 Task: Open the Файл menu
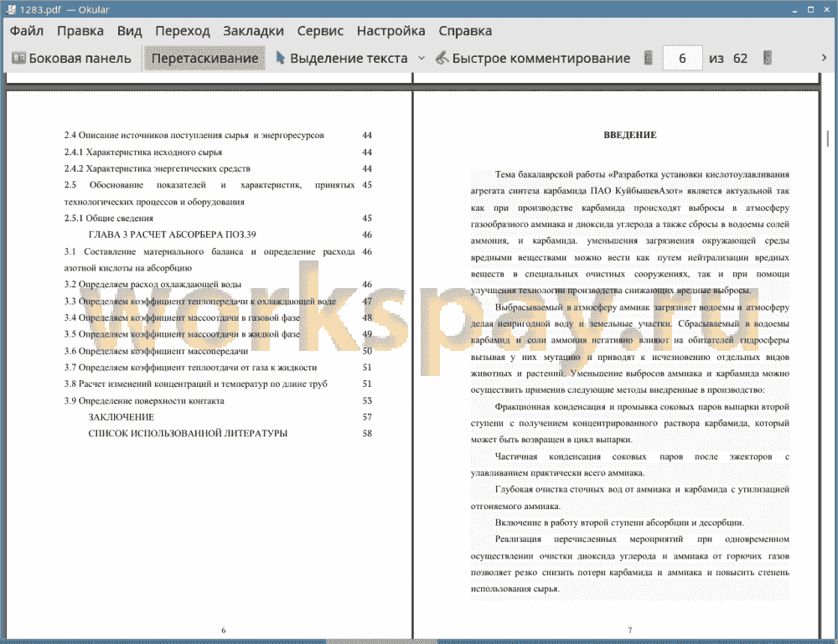(27, 31)
